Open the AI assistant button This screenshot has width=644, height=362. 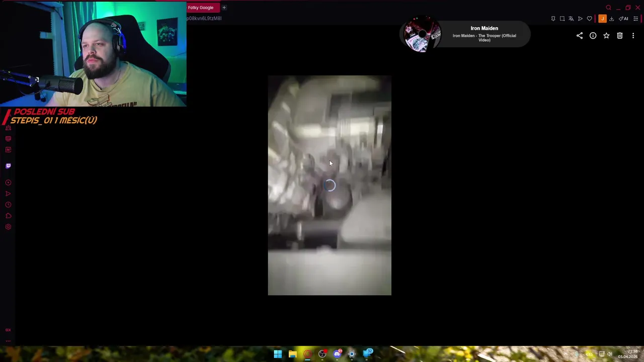pyautogui.click(x=623, y=19)
